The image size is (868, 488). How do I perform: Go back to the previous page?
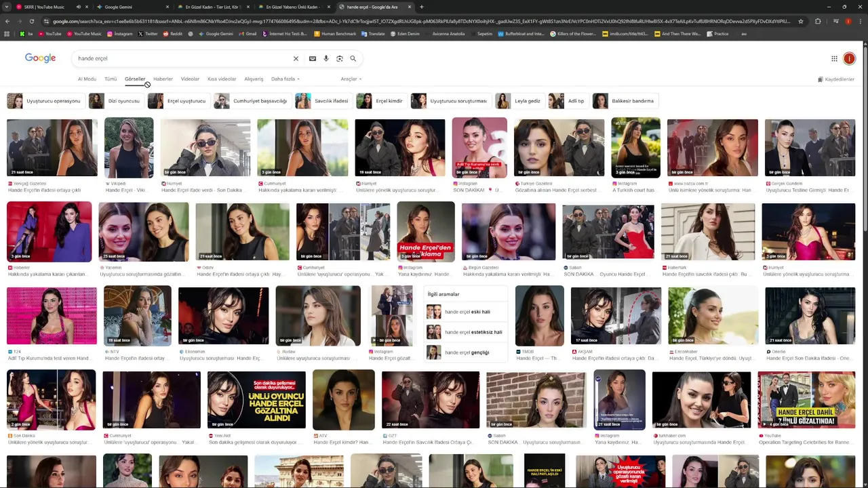click(x=7, y=21)
